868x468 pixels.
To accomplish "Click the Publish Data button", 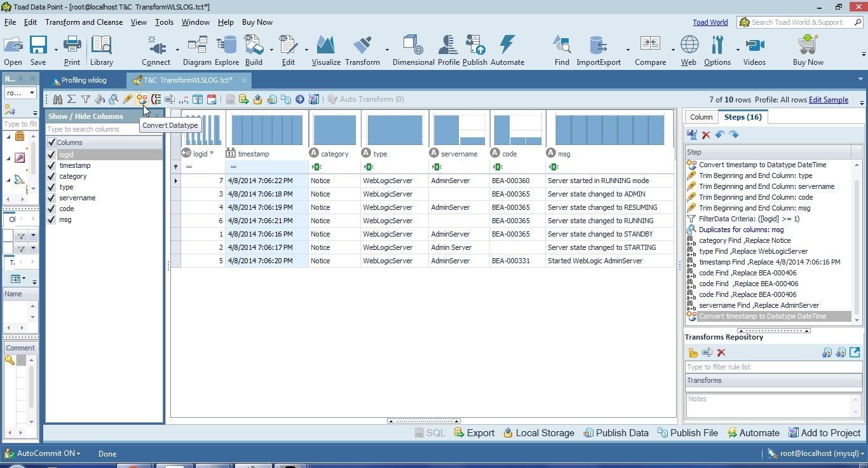I will point(616,433).
